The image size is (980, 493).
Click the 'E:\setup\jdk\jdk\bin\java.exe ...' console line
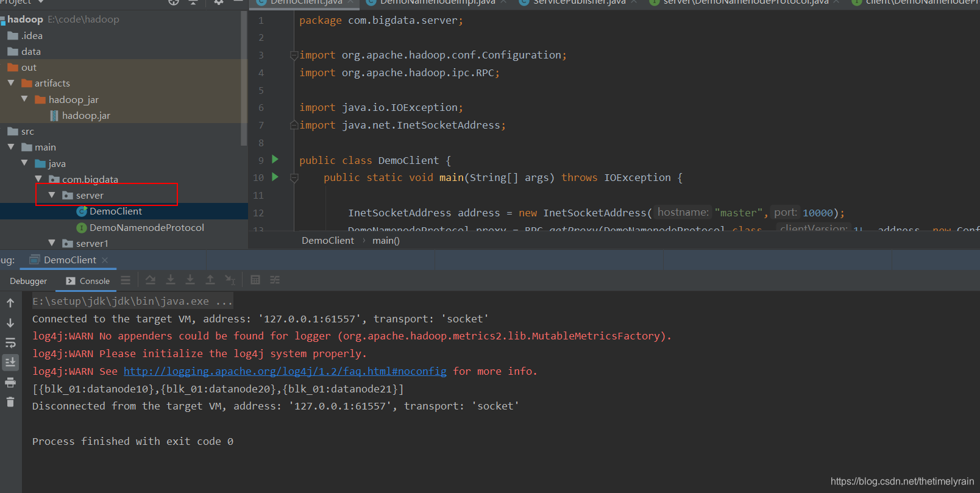point(132,301)
